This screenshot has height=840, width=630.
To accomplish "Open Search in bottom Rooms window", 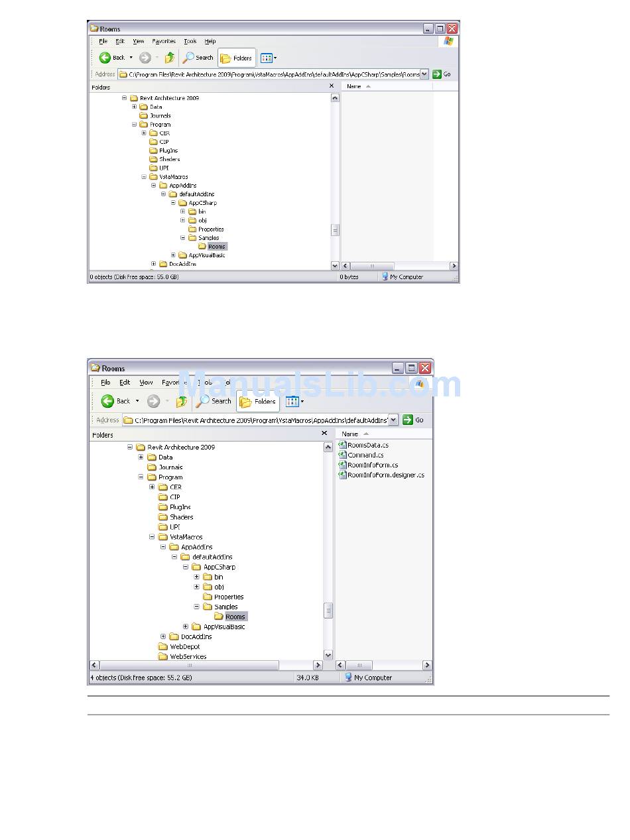I will [x=214, y=401].
